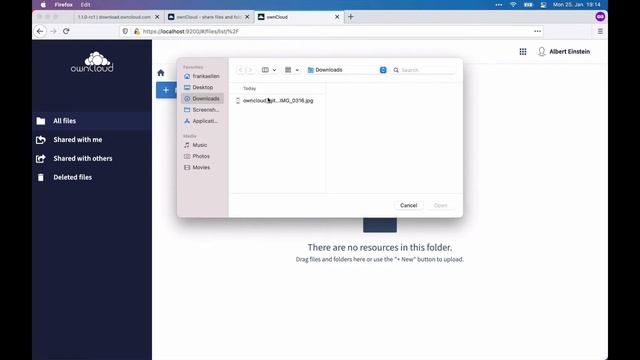Open Albert Einstein user menu
This screenshot has height=360, width=640.
pyautogui.click(x=564, y=51)
